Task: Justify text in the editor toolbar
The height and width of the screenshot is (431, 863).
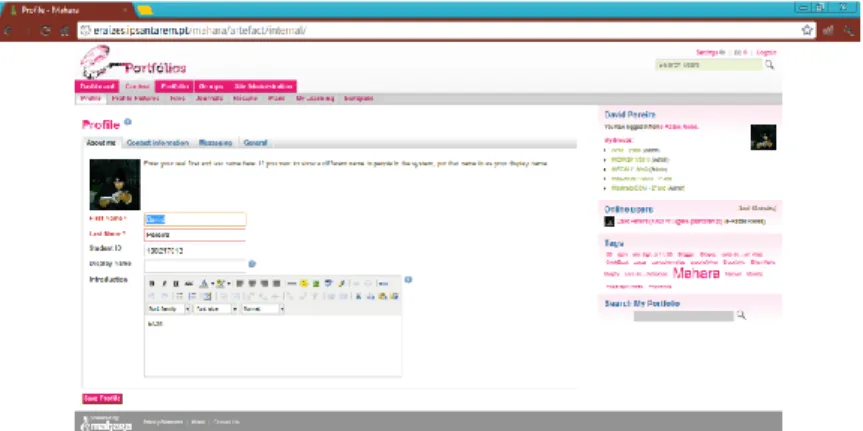Action: pyautogui.click(x=276, y=283)
